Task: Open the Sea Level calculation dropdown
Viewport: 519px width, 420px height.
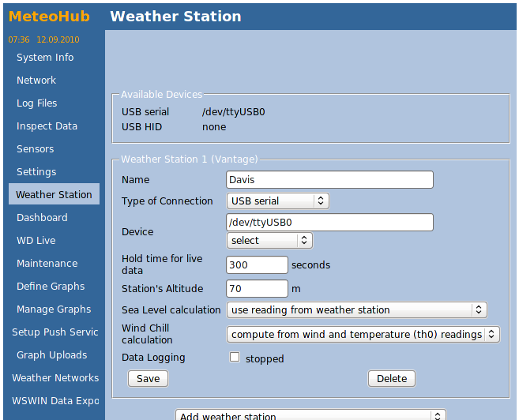Action: (356, 310)
